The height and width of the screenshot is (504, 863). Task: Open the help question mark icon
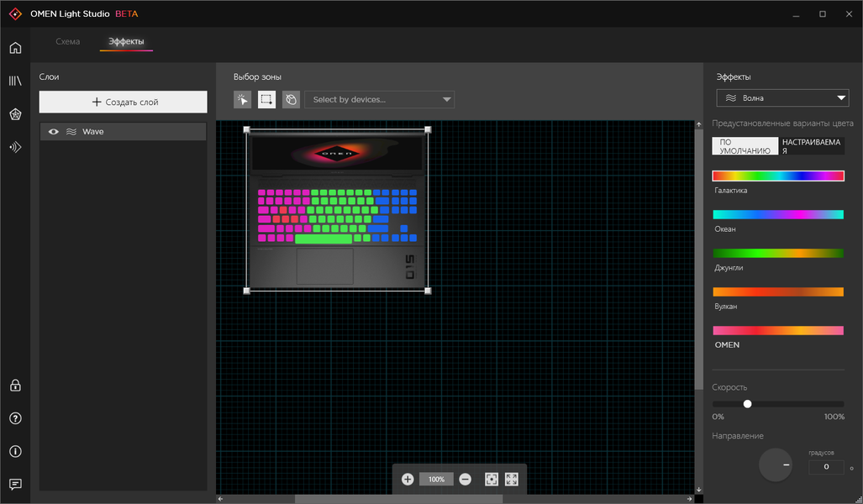[x=15, y=418]
